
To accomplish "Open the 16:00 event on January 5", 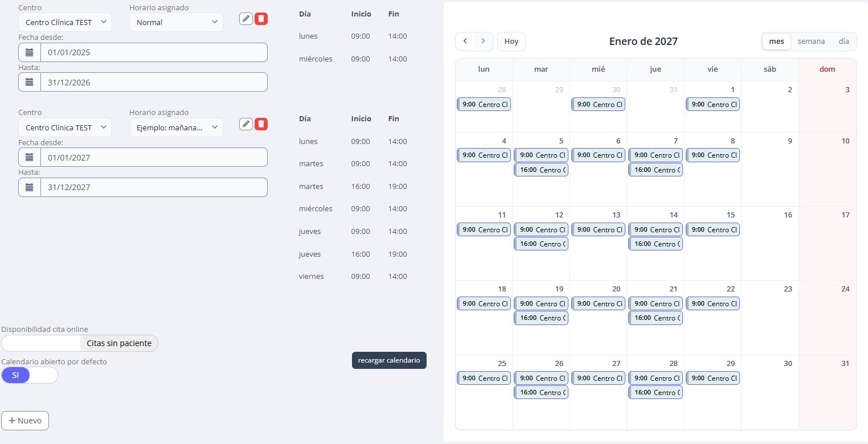I will [541, 170].
